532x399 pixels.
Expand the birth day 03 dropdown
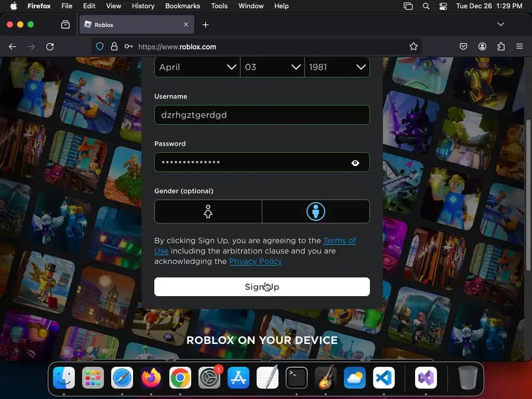(272, 67)
